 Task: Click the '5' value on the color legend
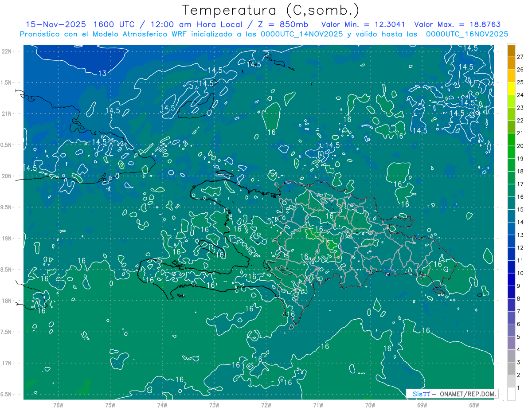coord(519,337)
